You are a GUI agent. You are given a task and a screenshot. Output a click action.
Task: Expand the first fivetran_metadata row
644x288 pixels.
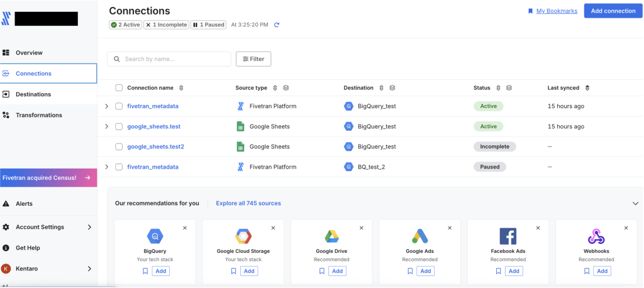coord(107,106)
